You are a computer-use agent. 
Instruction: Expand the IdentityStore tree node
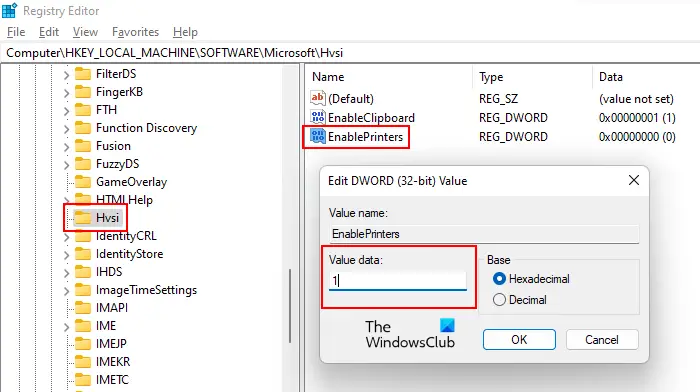pos(66,254)
